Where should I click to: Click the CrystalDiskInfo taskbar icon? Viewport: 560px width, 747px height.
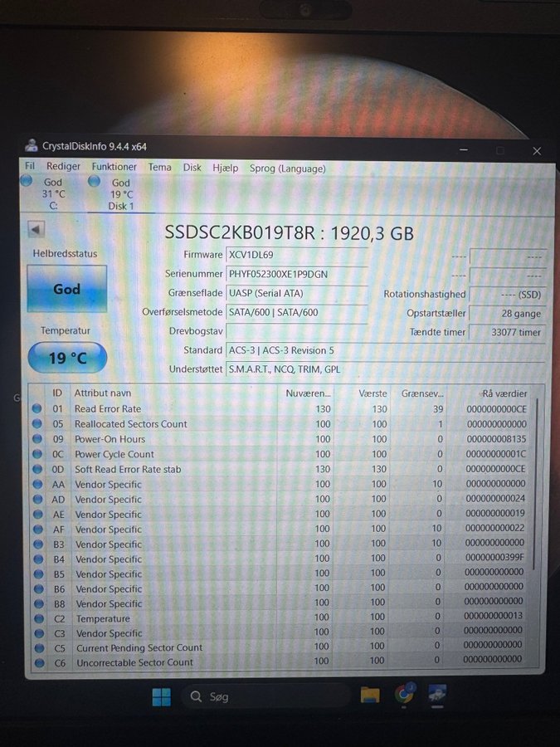coord(438,696)
